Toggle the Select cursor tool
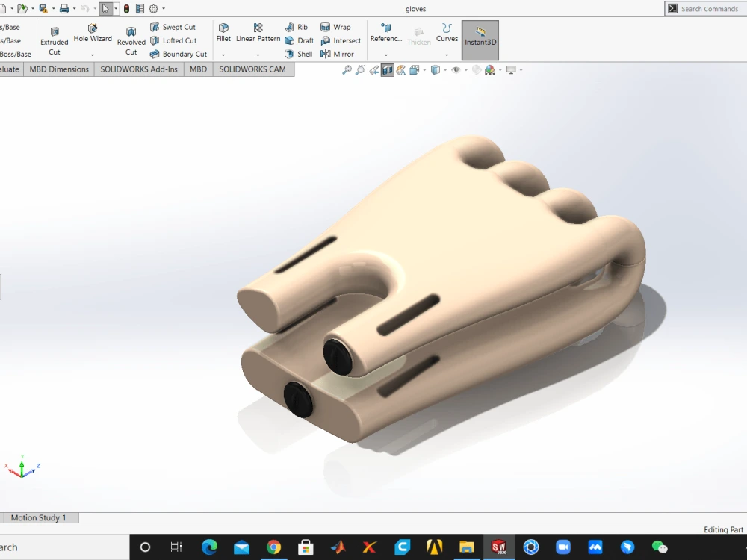 coord(105,8)
